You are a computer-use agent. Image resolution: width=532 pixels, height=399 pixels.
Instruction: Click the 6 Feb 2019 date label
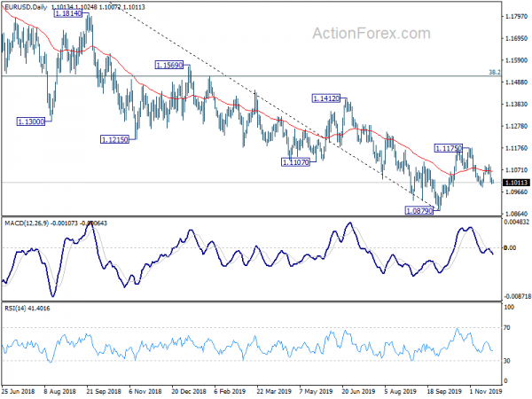tap(230, 391)
